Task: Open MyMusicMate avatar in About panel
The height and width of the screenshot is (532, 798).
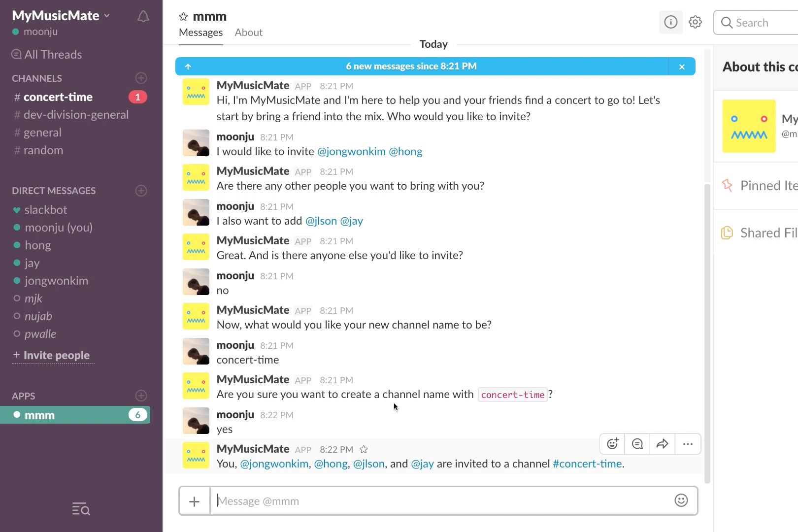Action: coord(749,126)
